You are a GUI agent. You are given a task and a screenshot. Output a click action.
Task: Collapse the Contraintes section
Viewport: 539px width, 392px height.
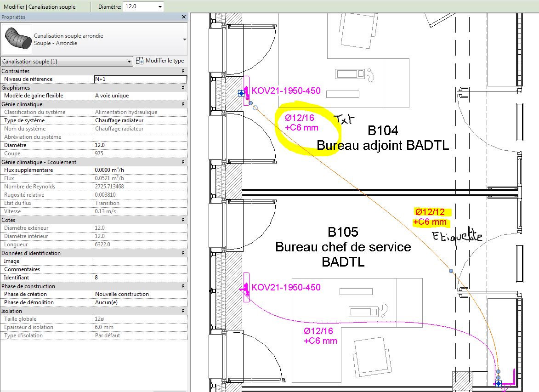point(183,71)
